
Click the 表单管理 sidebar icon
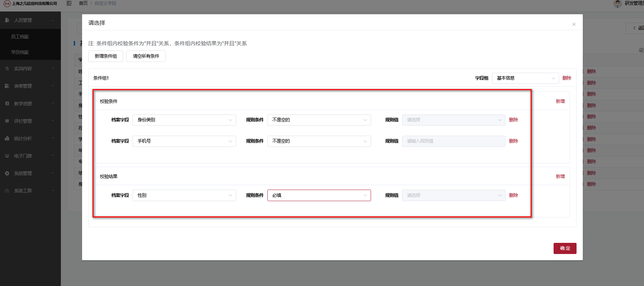coord(7,86)
